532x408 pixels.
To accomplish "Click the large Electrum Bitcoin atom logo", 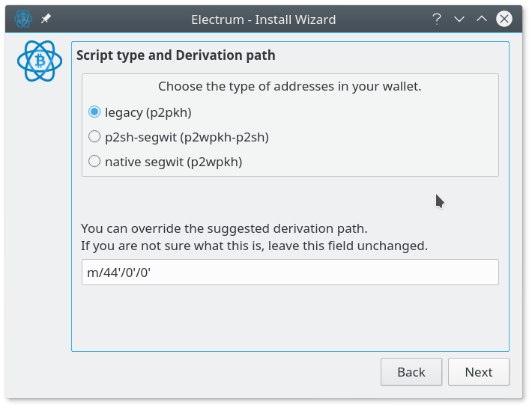I will (40, 61).
